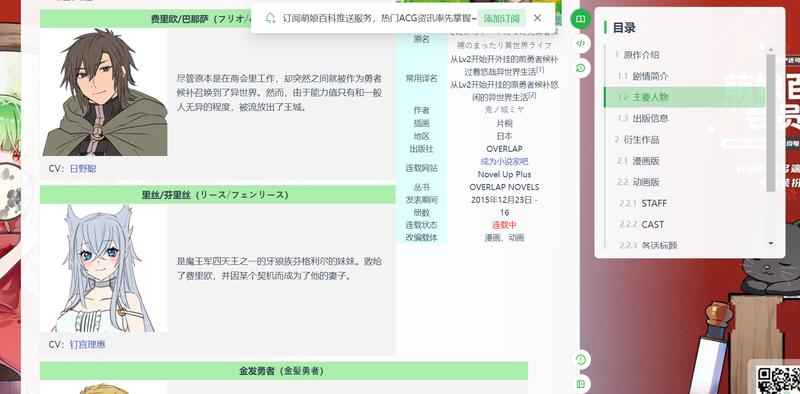Open voice actor link 日野聪
Viewport: 800px width, 394px height.
tap(83, 168)
